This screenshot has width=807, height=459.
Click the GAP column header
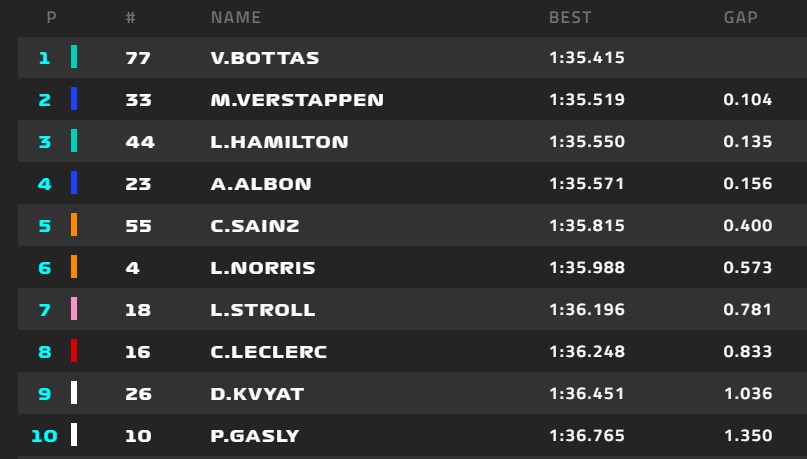741,18
